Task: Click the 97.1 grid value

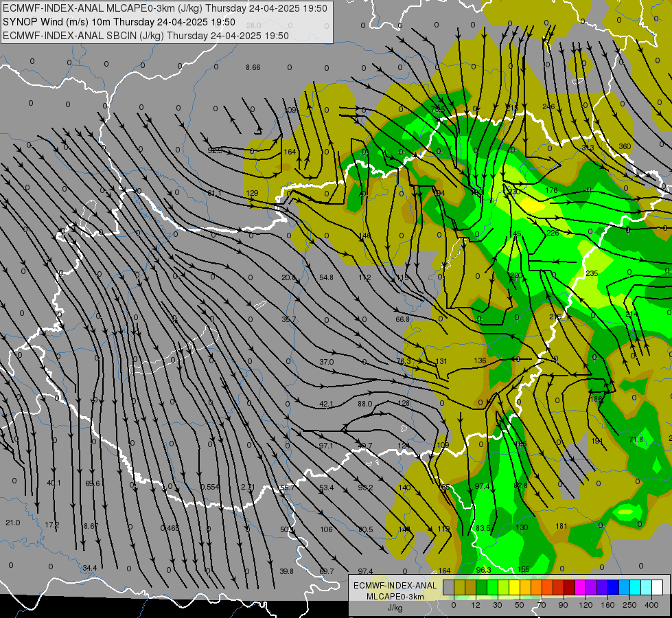Action: coord(326,446)
